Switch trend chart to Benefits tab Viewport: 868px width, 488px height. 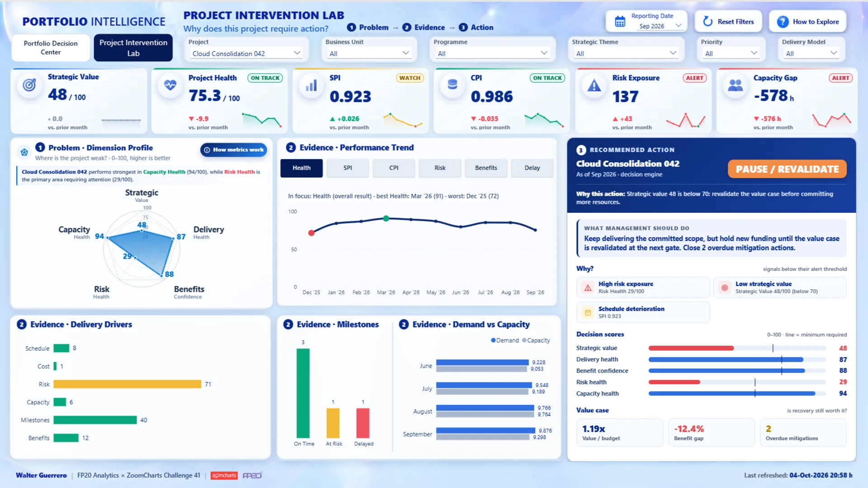(486, 168)
